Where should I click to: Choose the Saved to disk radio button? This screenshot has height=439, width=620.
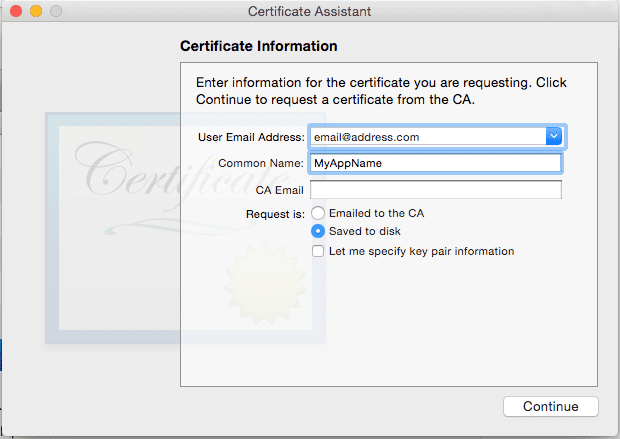pyautogui.click(x=319, y=231)
